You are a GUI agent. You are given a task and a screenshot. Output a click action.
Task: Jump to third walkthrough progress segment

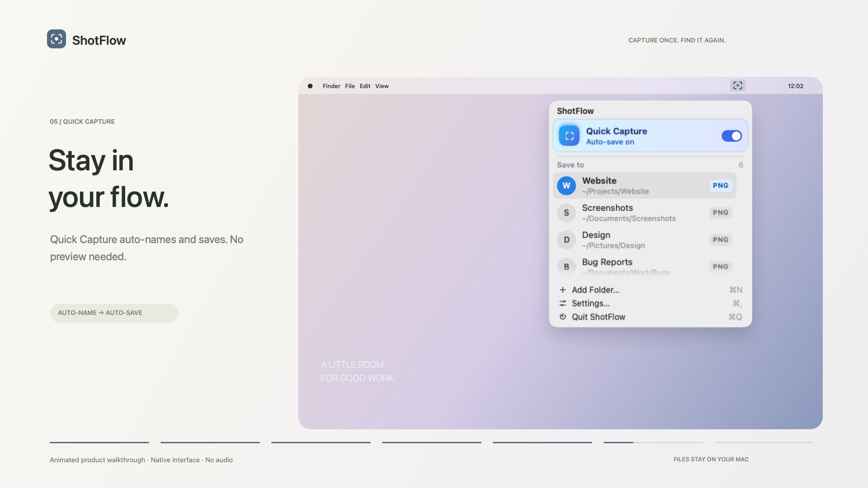321,442
